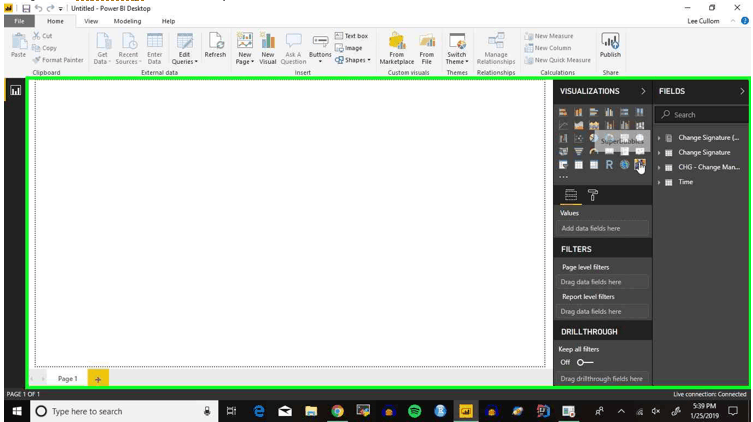This screenshot has height=422, width=753.
Task: Select the stacked area chart visual
Action: coord(594,125)
